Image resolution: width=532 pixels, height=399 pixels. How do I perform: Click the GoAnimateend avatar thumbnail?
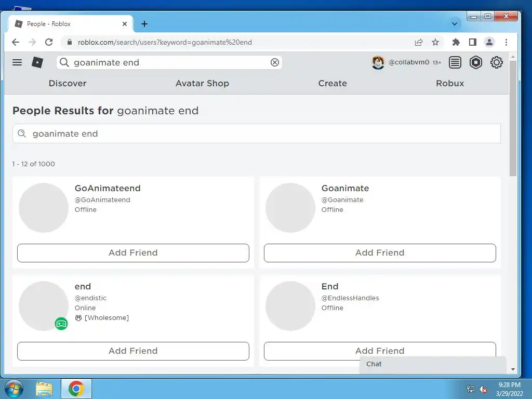point(44,208)
